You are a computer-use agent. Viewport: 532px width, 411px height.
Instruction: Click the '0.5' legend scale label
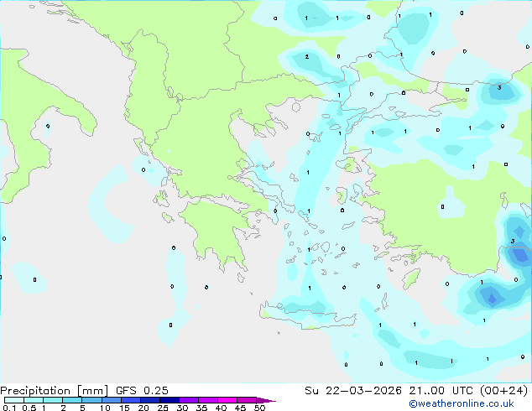29,408
